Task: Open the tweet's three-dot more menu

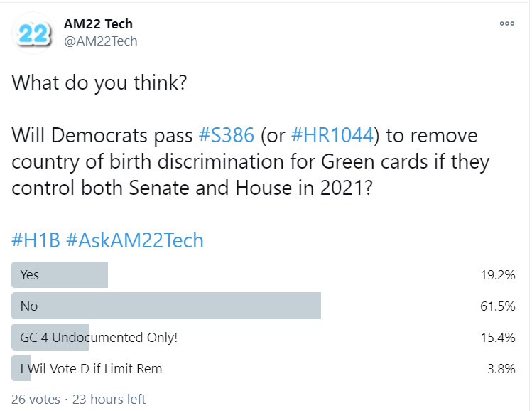Action: (507, 23)
